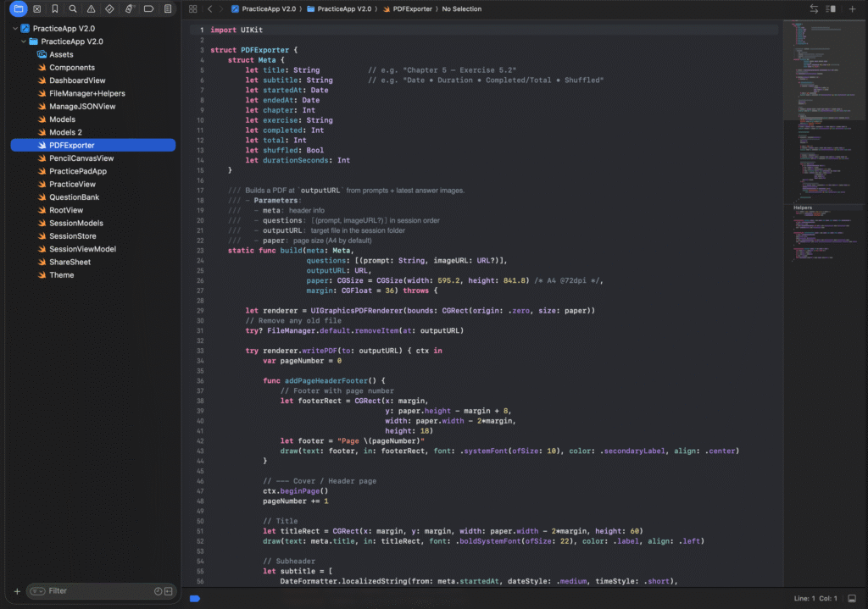
Task: Open the Source Control navigator
Action: click(36, 8)
